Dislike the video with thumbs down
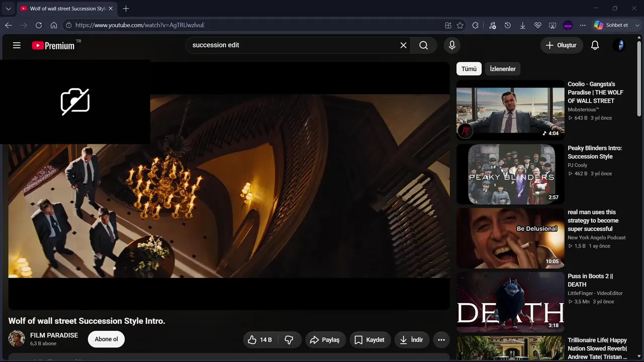 click(289, 340)
